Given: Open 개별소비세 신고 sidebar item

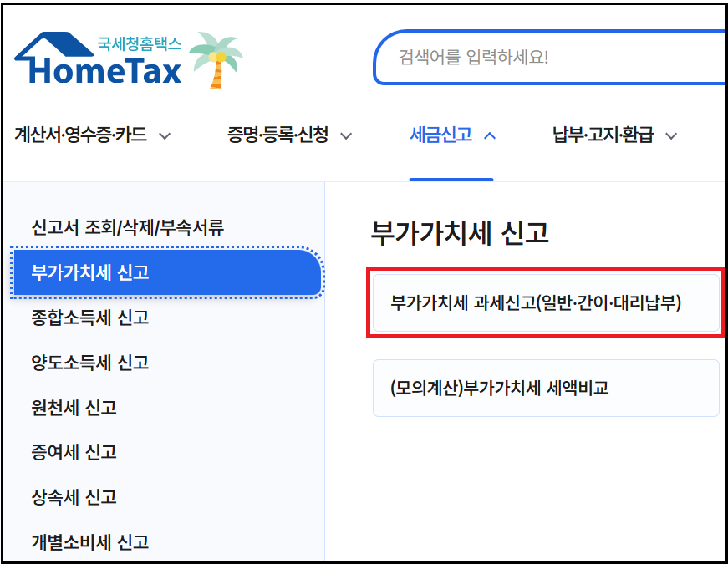Looking at the screenshot, I should pos(90,542).
